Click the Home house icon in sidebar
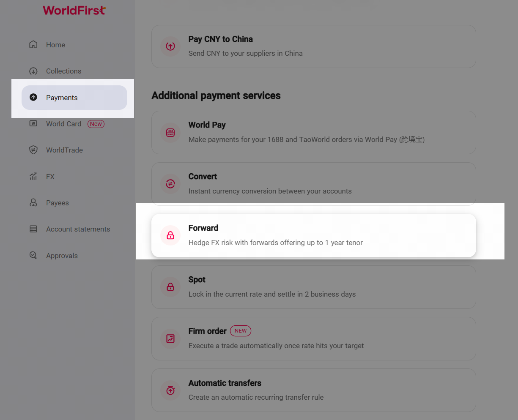Viewport: 518px width, 420px height. click(33, 45)
